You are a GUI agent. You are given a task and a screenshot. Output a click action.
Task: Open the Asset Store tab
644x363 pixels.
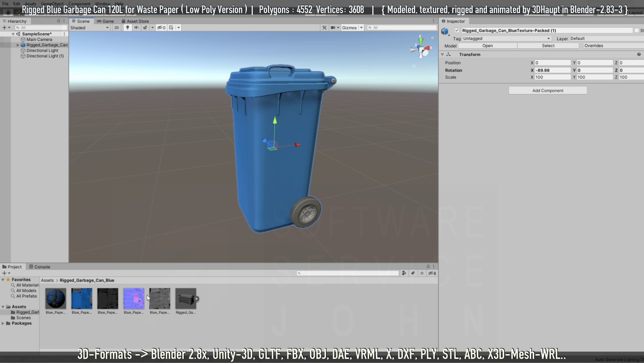tap(135, 21)
